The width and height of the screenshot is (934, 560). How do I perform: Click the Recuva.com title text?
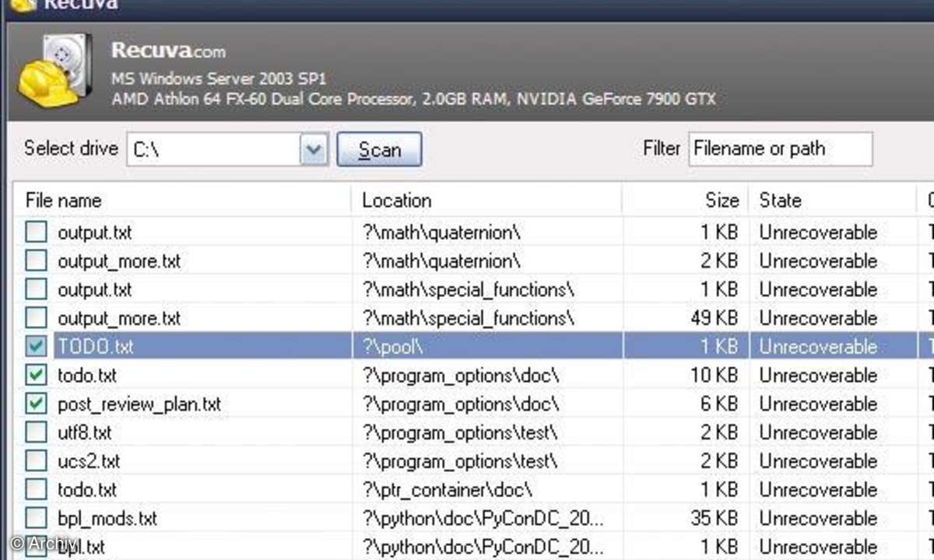[168, 51]
